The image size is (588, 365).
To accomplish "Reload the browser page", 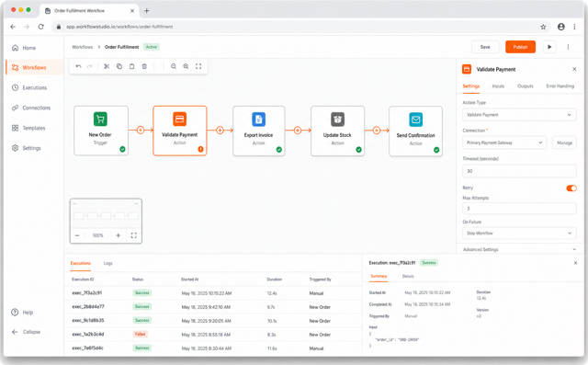I will (40, 27).
